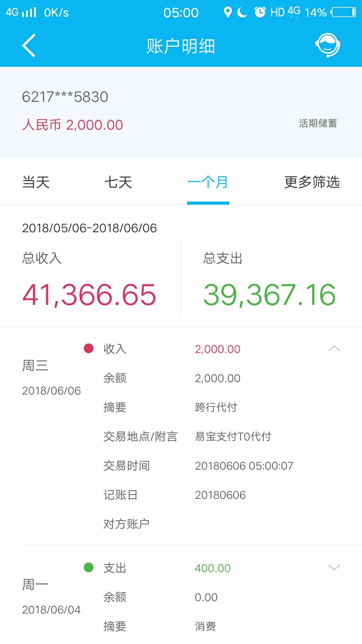362x644 pixels.
Task: Tap the date range 2018/05/06-2018/06/06
Action: [x=89, y=228]
